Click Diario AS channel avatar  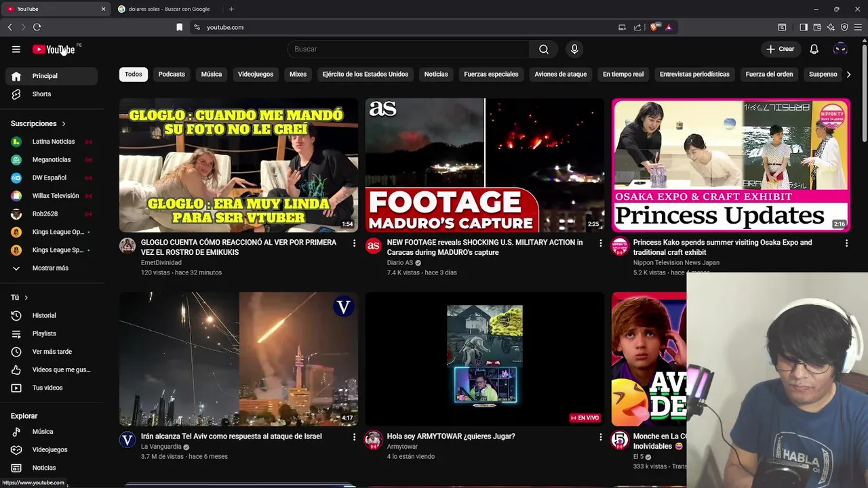(x=374, y=246)
